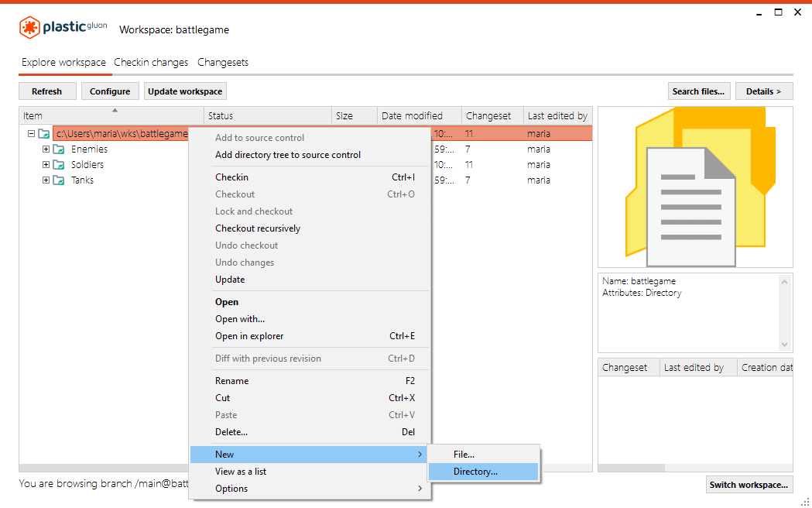Click the history panel Creation date header
The width and height of the screenshot is (812, 508).
(x=765, y=367)
